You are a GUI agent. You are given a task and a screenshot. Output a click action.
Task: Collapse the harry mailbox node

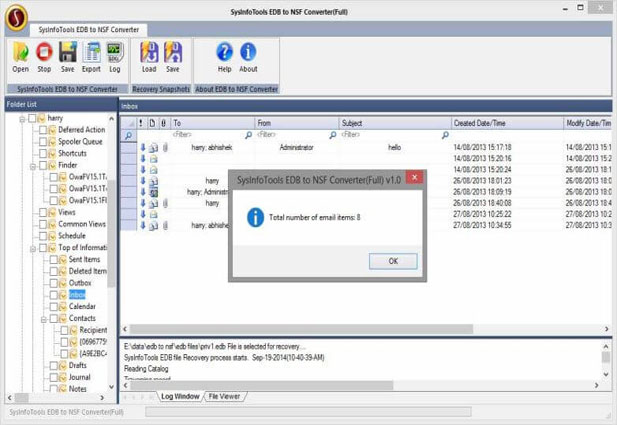click(22, 119)
